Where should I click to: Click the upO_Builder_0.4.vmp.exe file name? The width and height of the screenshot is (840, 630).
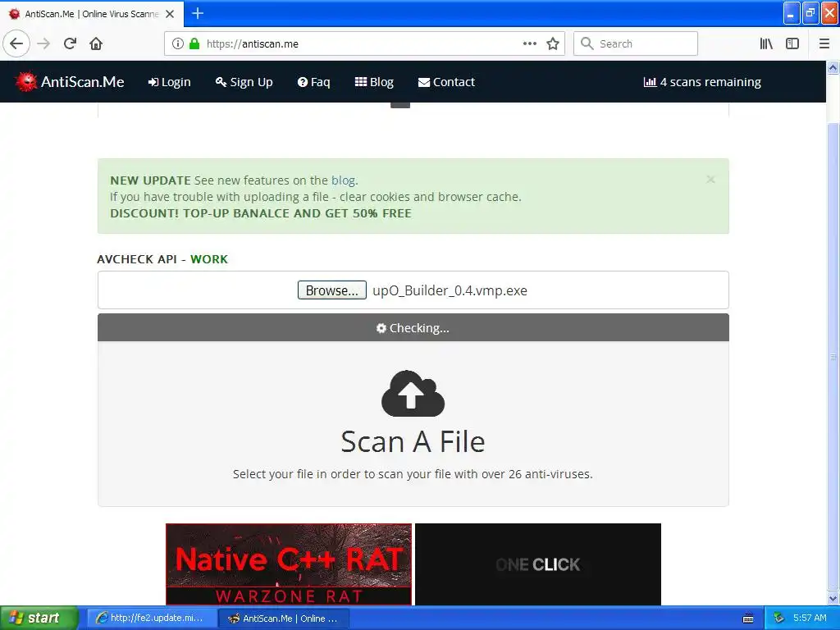[x=450, y=290]
